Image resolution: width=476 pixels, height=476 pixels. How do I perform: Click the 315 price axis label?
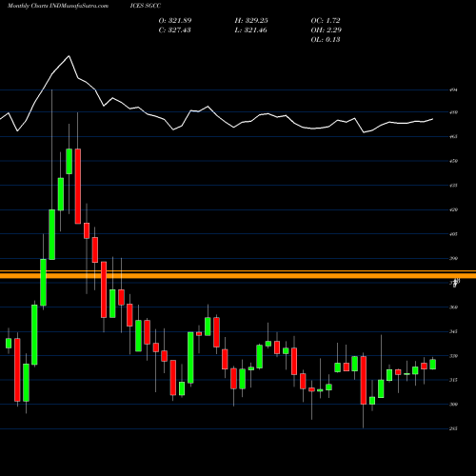click(453, 380)
